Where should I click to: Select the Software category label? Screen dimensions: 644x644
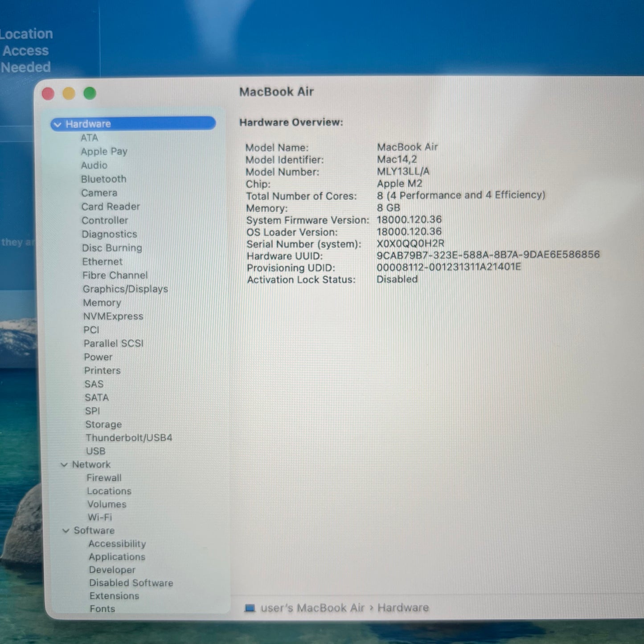(x=94, y=530)
